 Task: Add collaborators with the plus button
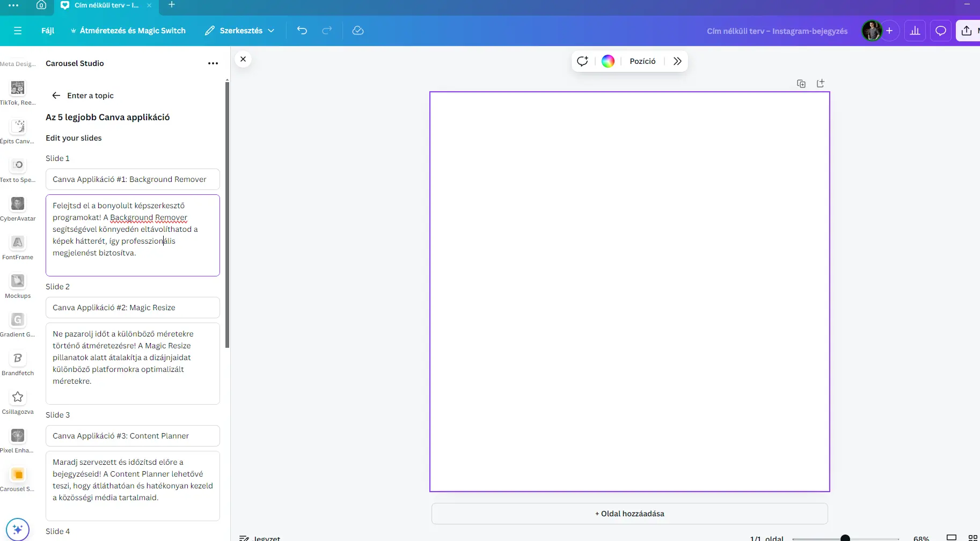tap(889, 31)
